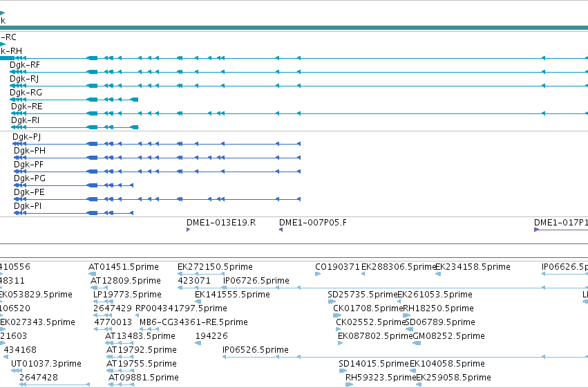Screen dimensions: 588x388
Task: Click the EK288306.5prime EST label
Action: point(399,267)
